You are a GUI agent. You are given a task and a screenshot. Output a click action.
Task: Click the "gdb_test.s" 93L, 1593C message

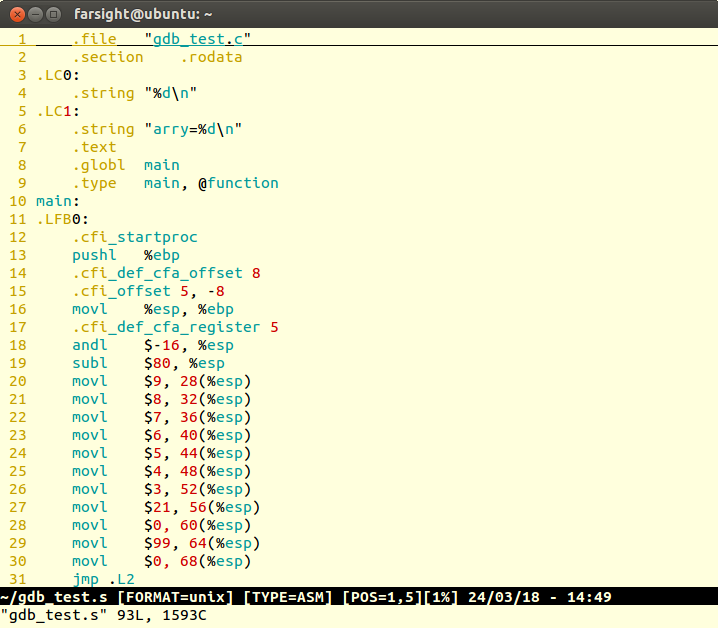tap(103, 615)
